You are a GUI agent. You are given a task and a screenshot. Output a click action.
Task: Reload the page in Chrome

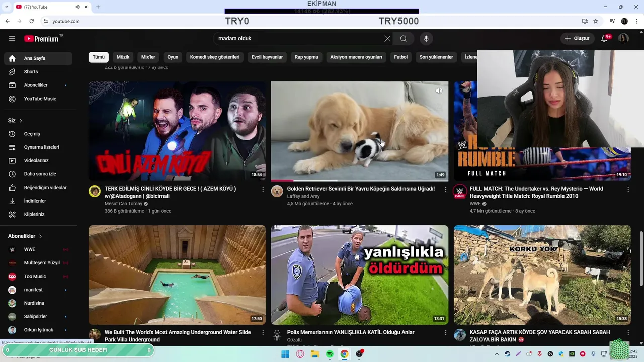tap(31, 21)
